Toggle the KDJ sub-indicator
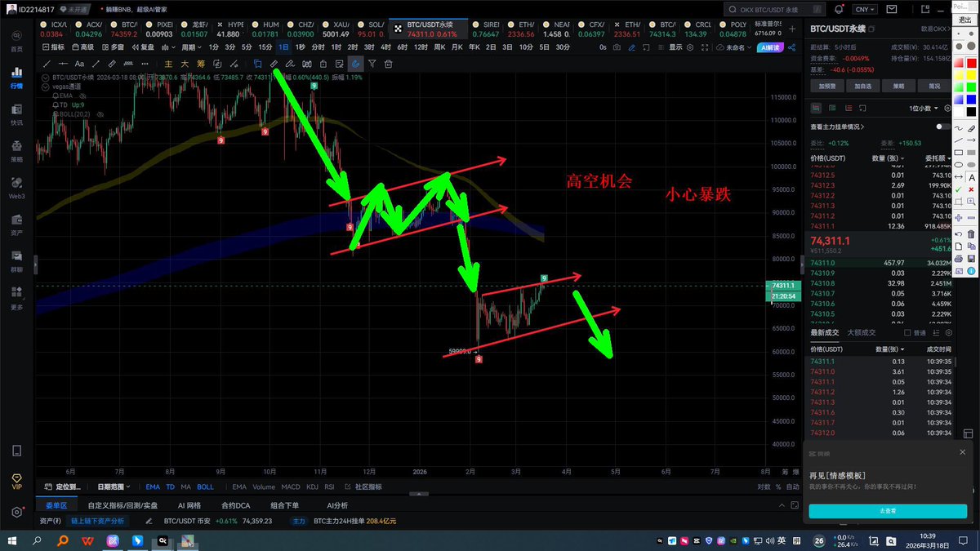 click(312, 487)
